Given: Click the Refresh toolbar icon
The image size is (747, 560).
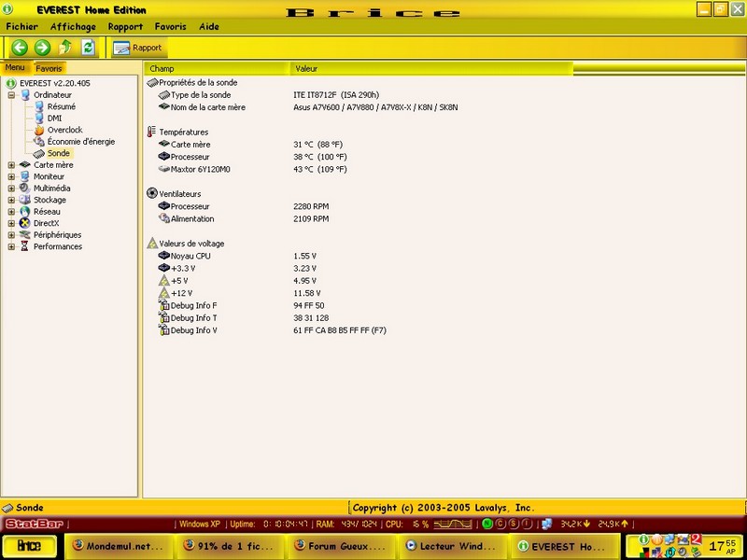Looking at the screenshot, I should 88,48.
